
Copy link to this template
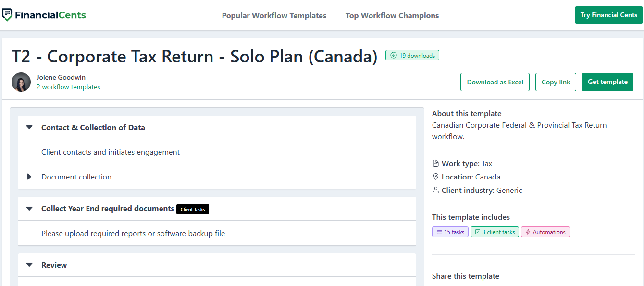[556, 82]
